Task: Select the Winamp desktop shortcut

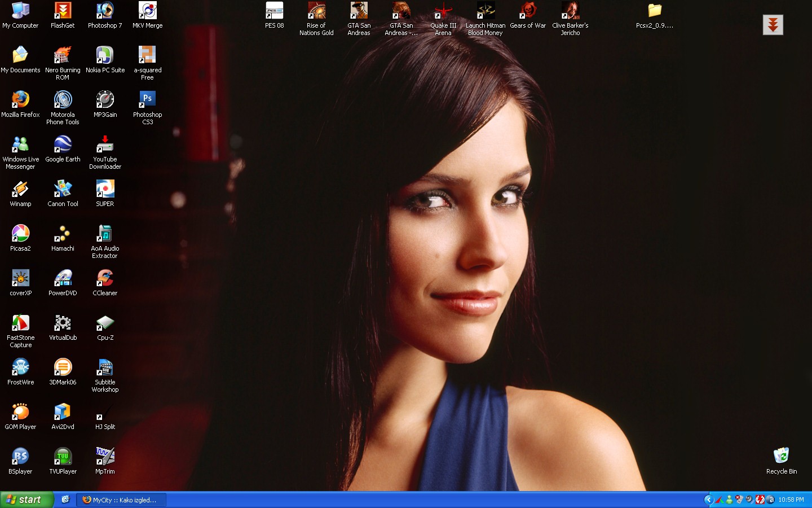Action: point(20,194)
